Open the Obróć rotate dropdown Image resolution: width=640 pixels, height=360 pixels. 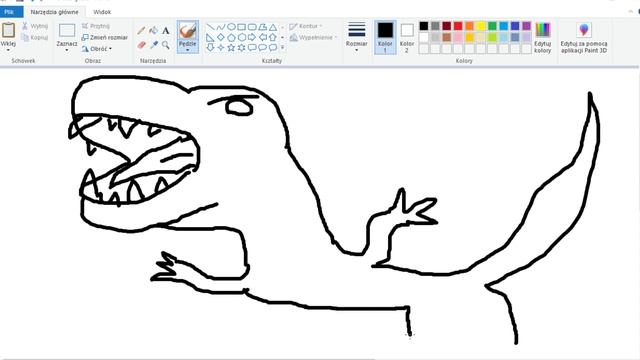point(96,49)
